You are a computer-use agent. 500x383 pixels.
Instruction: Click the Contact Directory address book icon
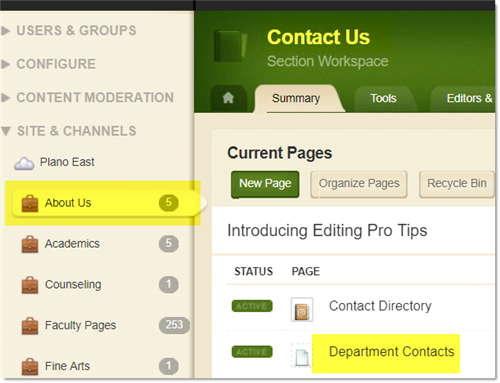[x=302, y=309]
